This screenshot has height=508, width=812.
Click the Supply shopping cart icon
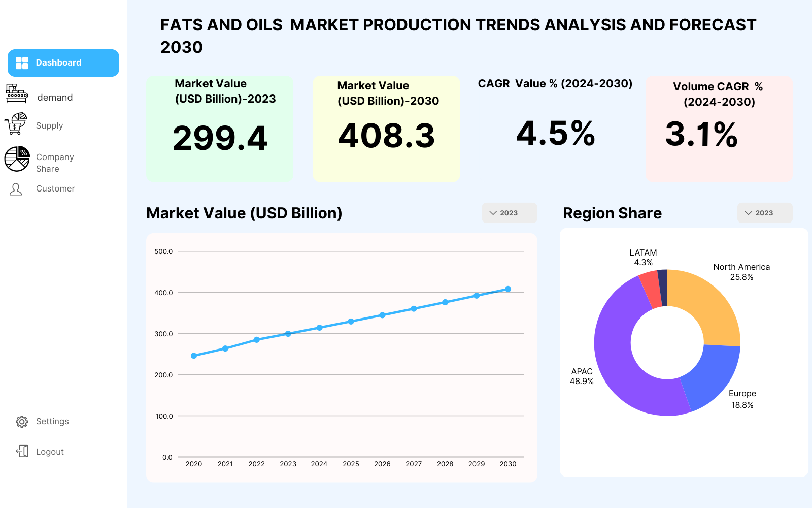[16, 124]
